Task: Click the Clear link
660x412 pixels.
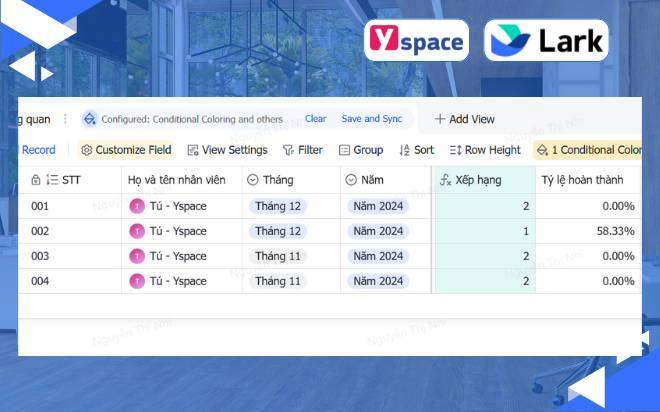Action: [x=316, y=119]
